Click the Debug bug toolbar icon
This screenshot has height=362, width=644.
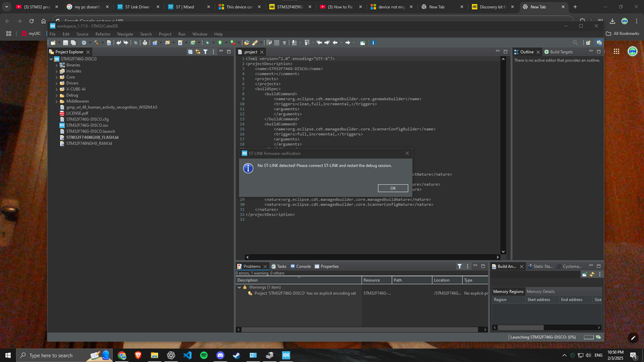(208, 43)
